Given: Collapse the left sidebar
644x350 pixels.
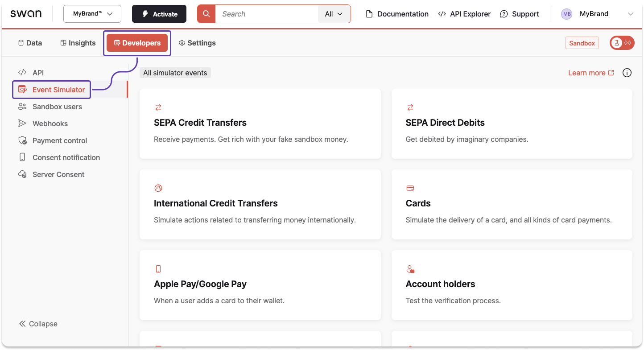Looking at the screenshot, I should tap(38, 324).
